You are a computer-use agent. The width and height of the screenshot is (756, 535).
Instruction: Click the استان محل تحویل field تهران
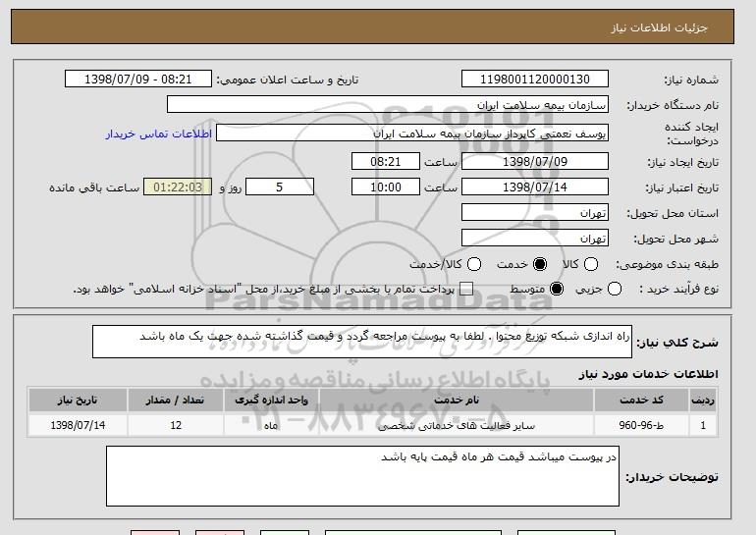535,213
